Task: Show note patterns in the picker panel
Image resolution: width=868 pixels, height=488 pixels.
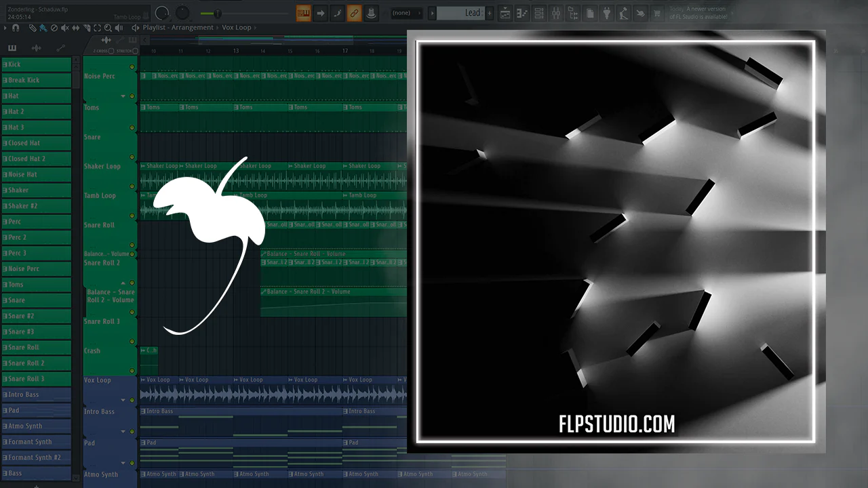Action: (x=12, y=48)
